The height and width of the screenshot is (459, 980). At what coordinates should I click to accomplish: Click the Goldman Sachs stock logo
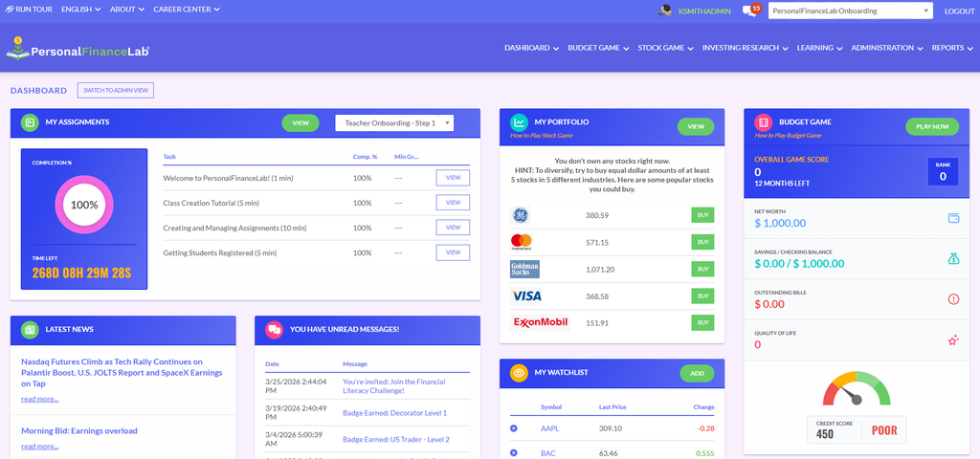(524, 269)
